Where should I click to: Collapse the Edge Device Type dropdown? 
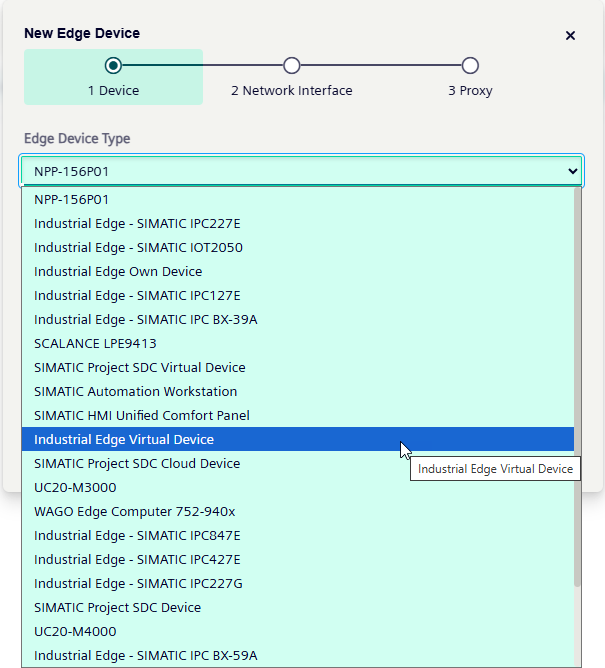click(x=302, y=171)
